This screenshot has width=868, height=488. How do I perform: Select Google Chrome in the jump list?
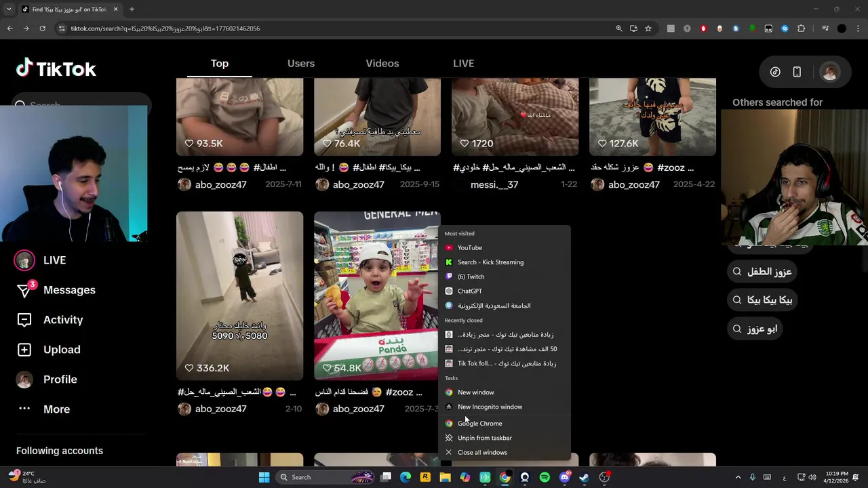(x=505, y=424)
